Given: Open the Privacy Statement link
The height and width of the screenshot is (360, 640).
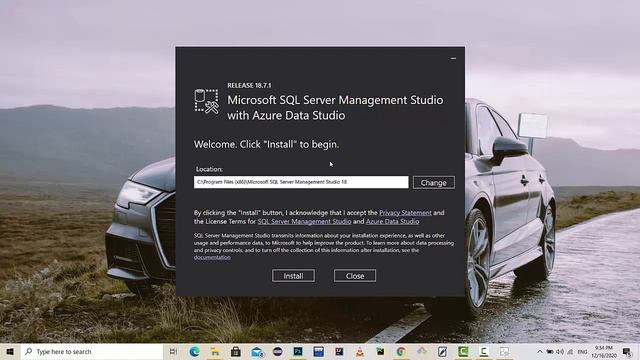Looking at the screenshot, I should click(405, 213).
